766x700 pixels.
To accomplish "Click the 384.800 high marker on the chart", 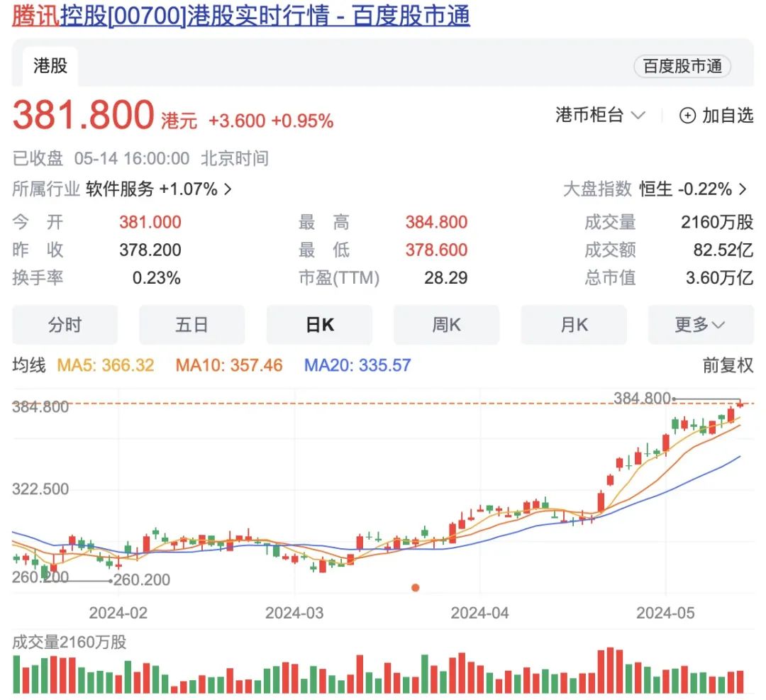I will coord(642,399).
